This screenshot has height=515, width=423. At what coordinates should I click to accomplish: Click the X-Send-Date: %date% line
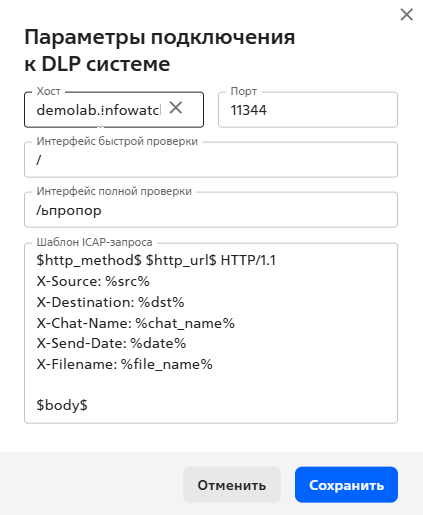tap(111, 343)
